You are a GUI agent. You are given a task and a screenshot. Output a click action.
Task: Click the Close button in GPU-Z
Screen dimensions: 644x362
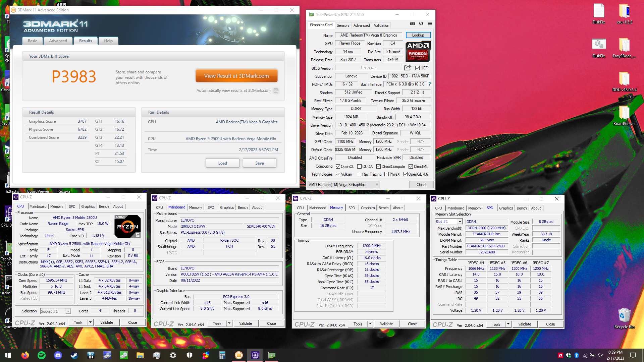tap(421, 185)
